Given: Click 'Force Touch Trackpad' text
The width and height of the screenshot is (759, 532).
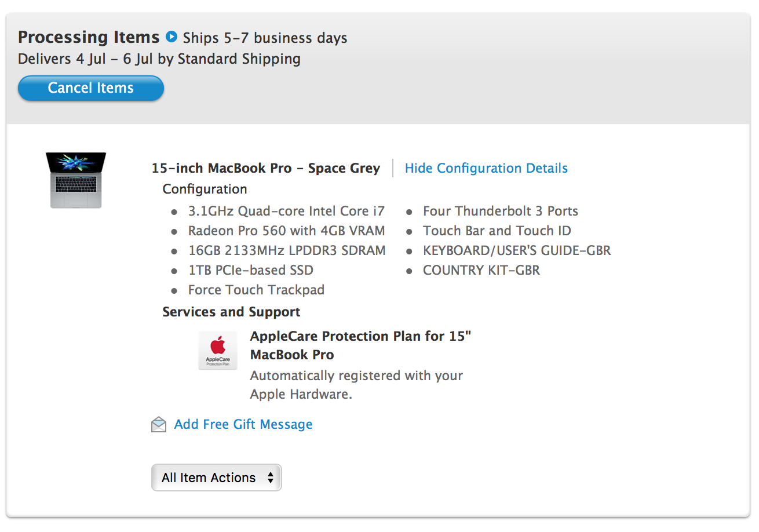Looking at the screenshot, I should click(256, 290).
